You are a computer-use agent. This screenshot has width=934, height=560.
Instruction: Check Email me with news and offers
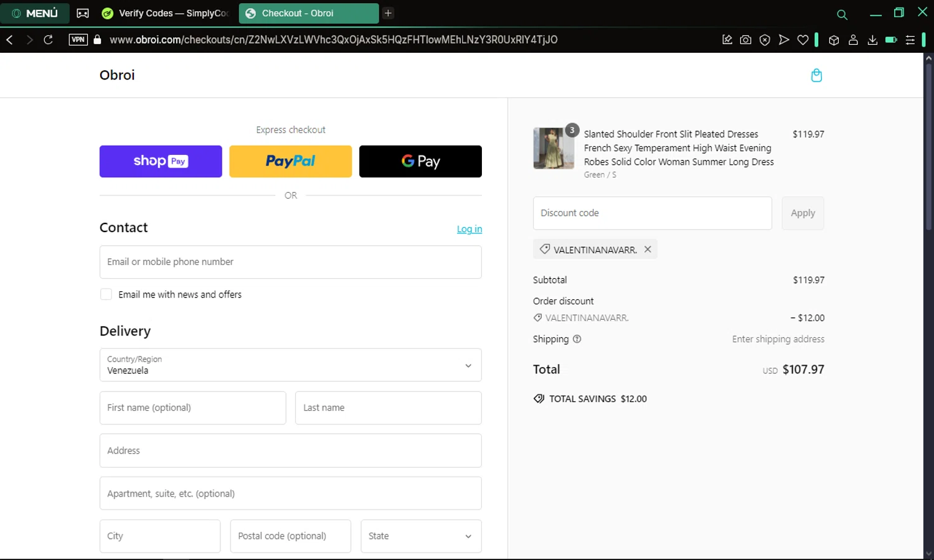coord(106,294)
